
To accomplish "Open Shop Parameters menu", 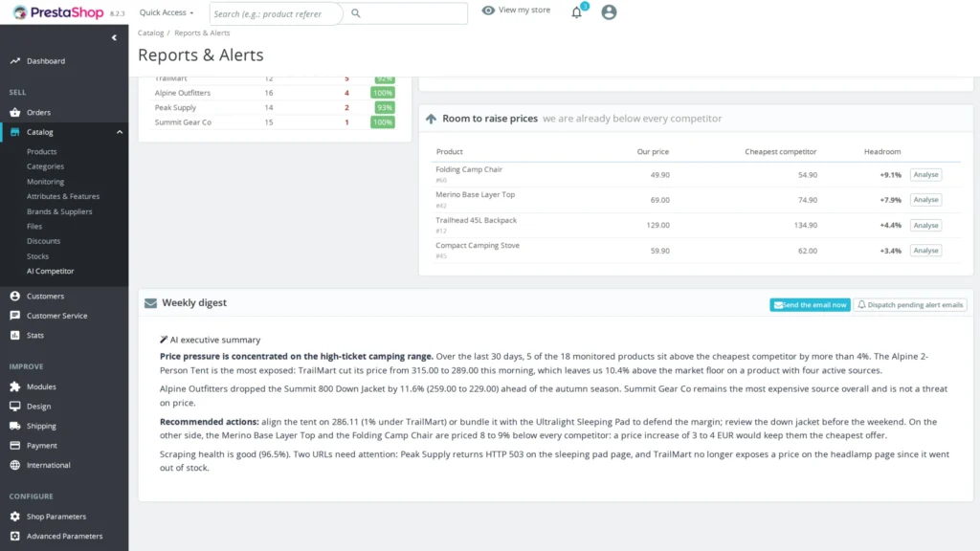I will coord(56,517).
